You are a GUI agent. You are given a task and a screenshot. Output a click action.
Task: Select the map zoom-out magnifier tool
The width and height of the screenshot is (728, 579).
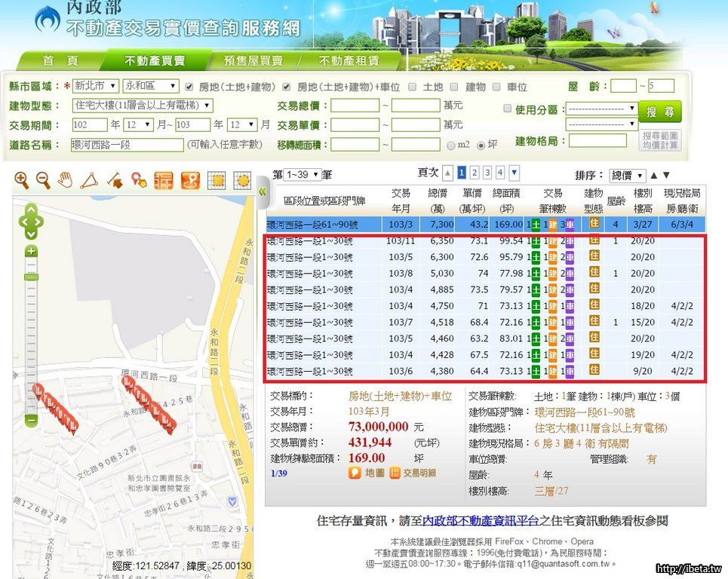(x=44, y=179)
